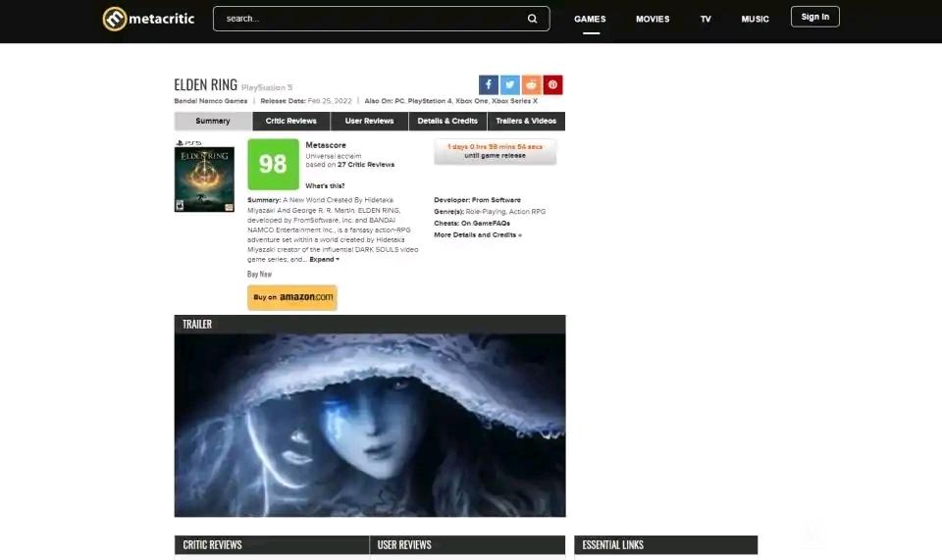Open More Details and Credits link

pos(478,234)
